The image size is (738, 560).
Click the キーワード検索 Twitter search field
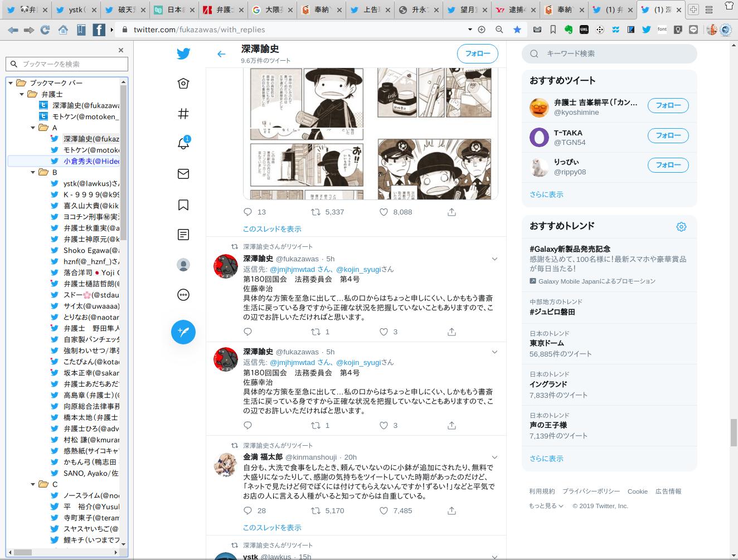[x=609, y=53]
